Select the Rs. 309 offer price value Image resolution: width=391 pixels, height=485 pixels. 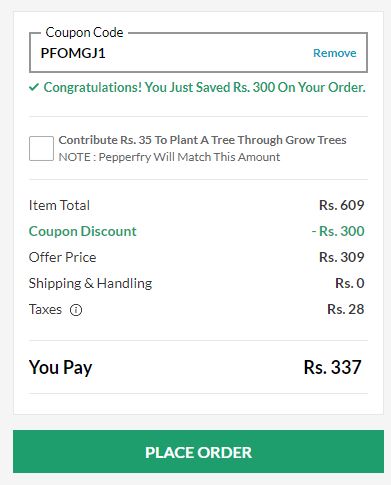(342, 257)
